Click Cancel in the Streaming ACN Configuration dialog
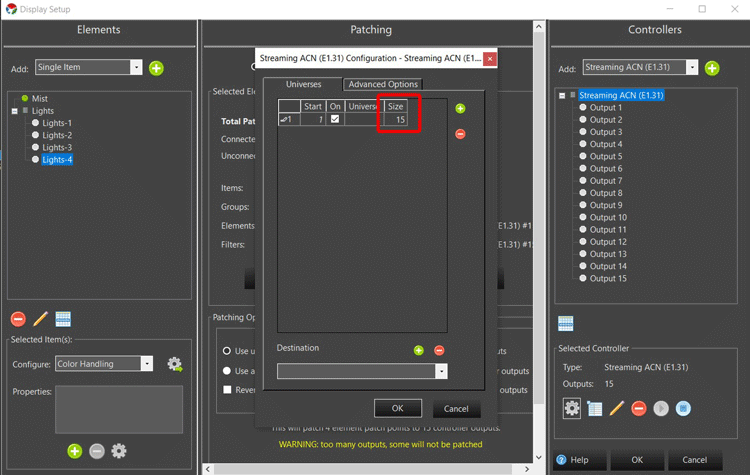The width and height of the screenshot is (750, 475). 456,409
